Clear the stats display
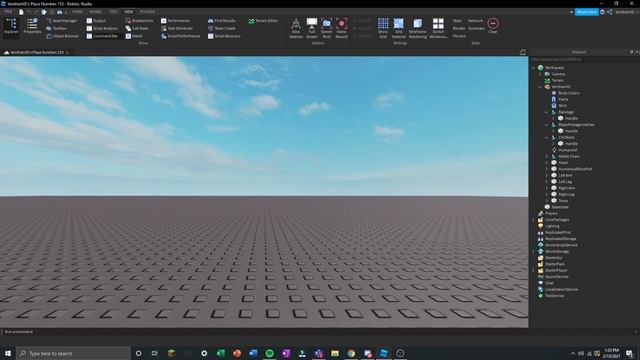640x360 pixels. pos(493,26)
